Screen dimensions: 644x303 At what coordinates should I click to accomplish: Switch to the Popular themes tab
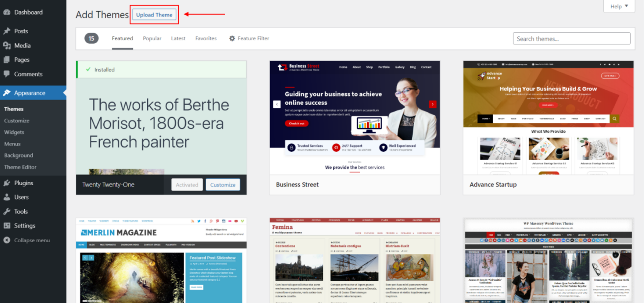click(x=152, y=38)
